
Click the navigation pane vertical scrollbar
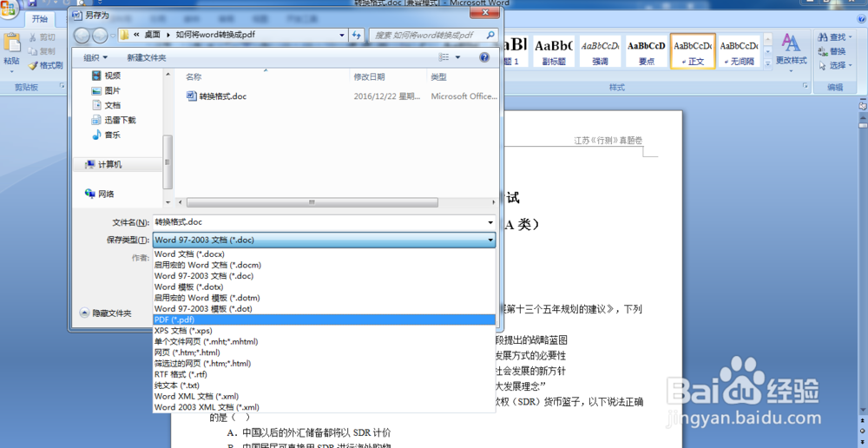click(x=168, y=161)
